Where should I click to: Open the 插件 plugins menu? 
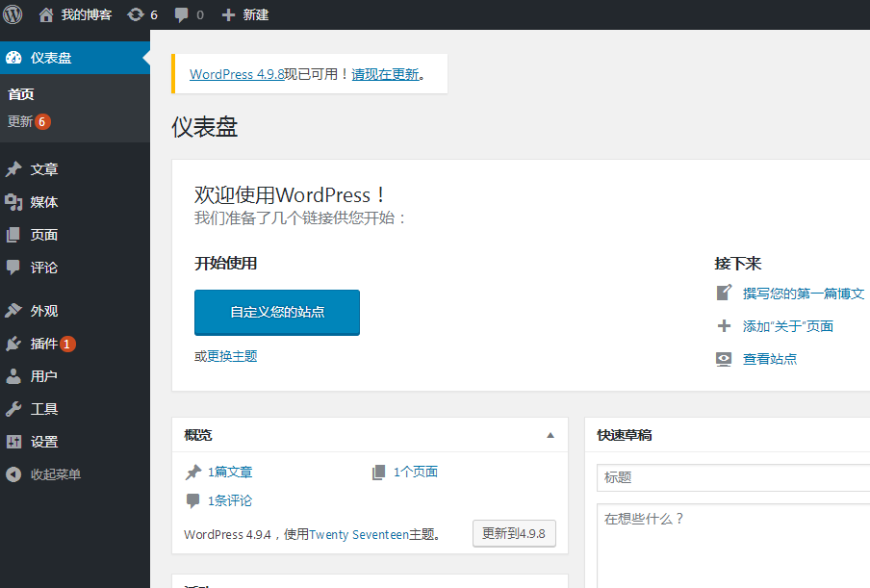pyautogui.click(x=43, y=344)
